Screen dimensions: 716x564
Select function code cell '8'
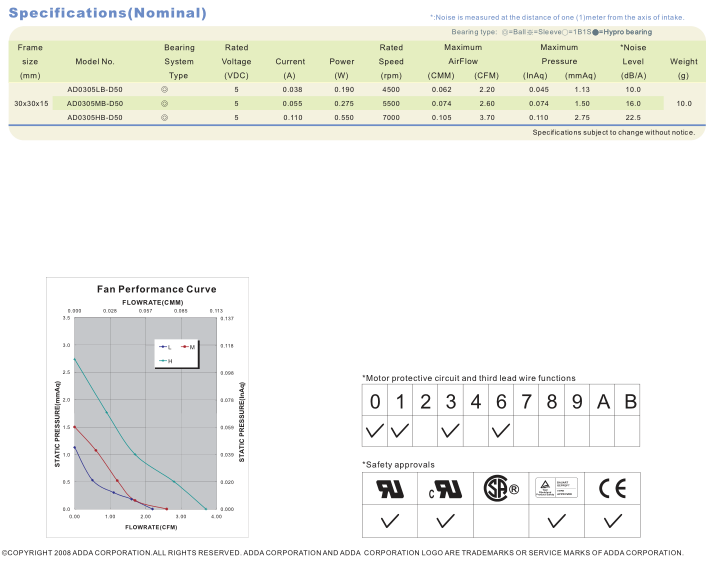[x=552, y=400]
